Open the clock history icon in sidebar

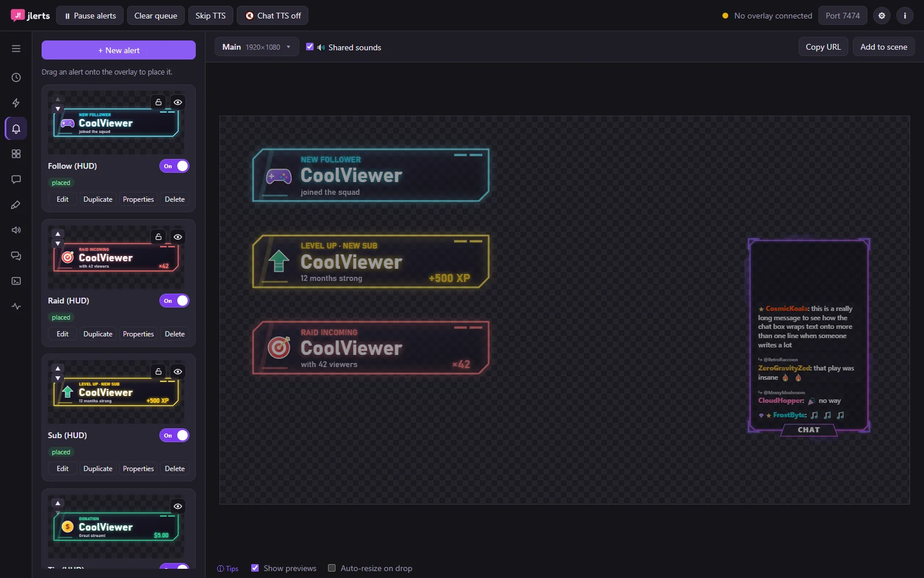(16, 77)
